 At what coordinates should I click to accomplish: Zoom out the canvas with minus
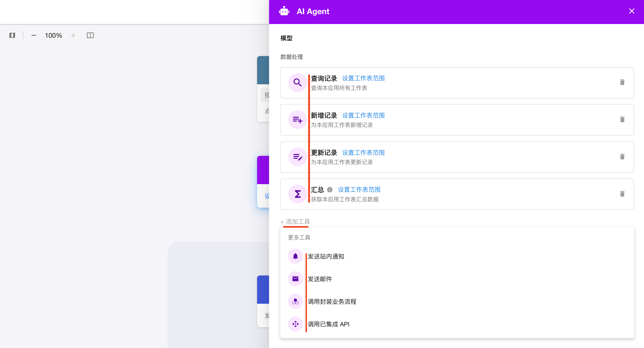tap(34, 35)
